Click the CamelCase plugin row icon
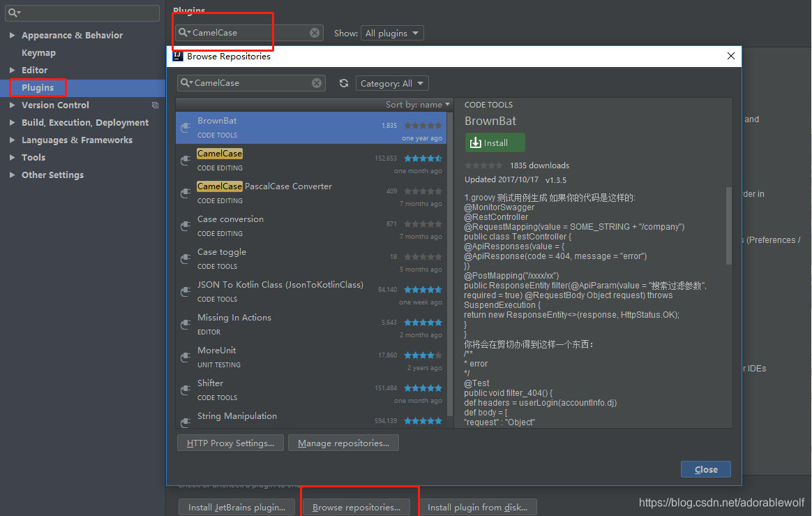This screenshot has width=812, height=516. [186, 160]
